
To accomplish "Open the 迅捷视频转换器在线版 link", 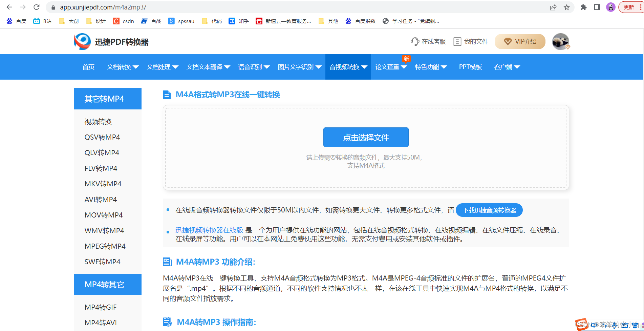I will coord(209,230).
